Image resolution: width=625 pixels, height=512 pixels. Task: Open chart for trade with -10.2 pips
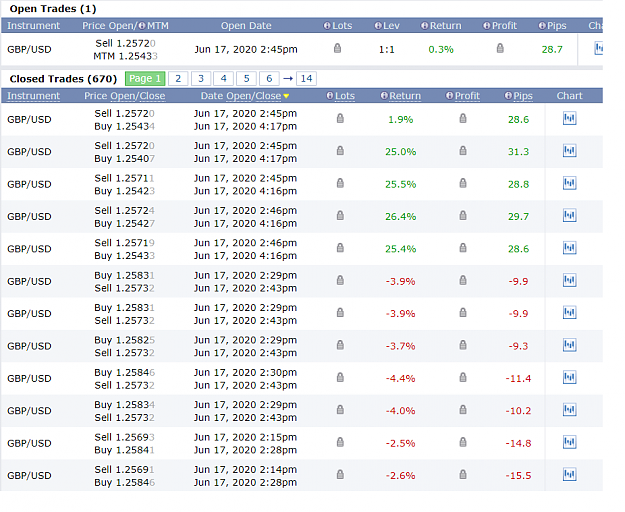coord(570,410)
